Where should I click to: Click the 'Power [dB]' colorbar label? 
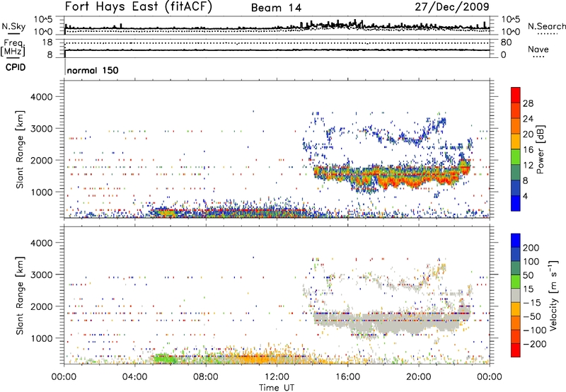tap(540, 149)
